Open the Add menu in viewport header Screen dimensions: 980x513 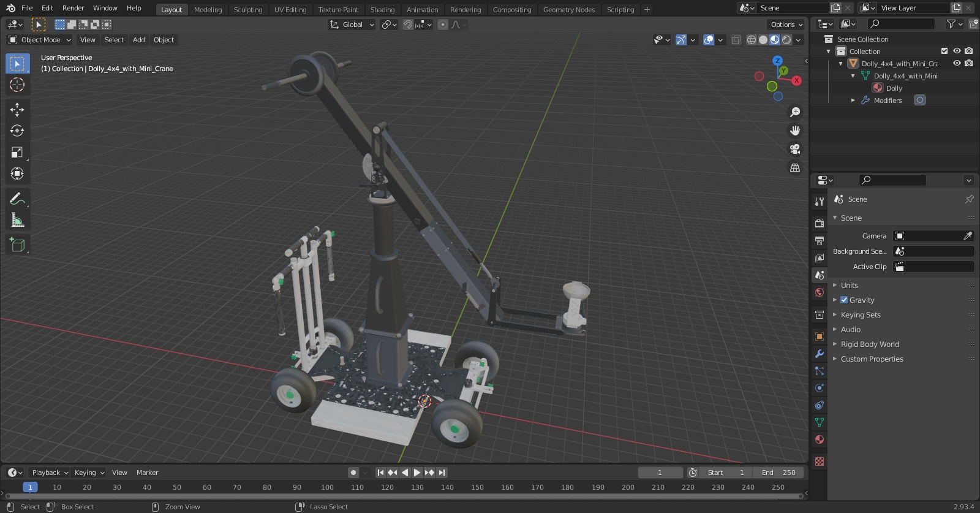click(139, 40)
